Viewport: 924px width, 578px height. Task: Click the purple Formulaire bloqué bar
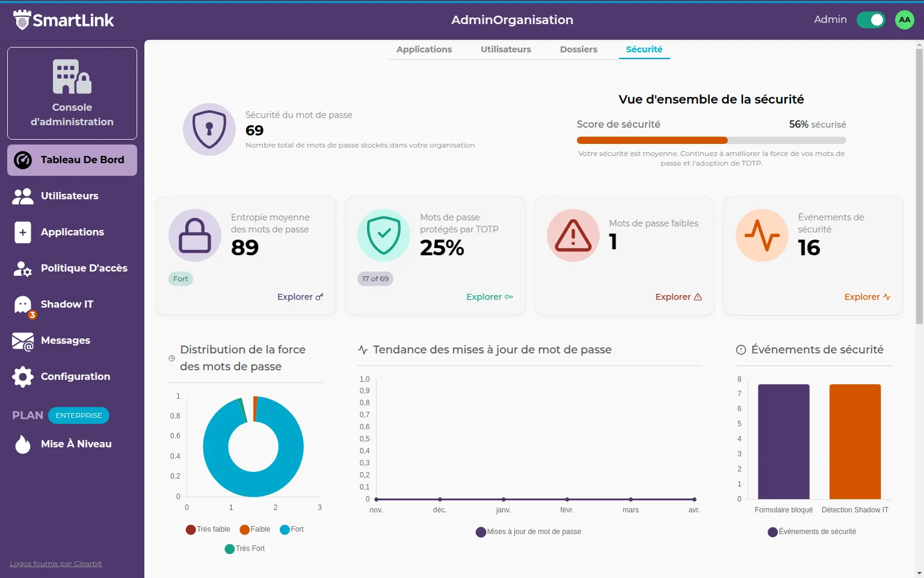coord(784,442)
